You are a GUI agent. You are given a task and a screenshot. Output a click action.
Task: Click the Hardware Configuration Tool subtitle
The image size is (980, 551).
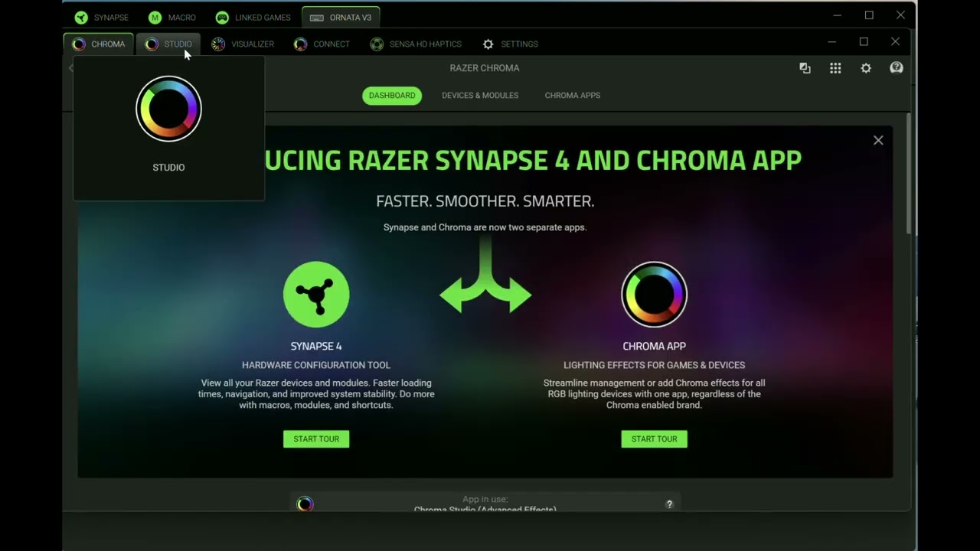coord(316,366)
